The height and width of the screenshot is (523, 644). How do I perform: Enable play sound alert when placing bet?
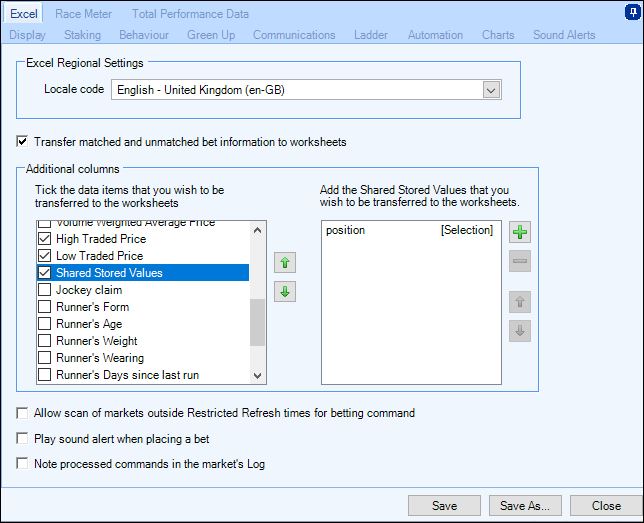(23, 438)
